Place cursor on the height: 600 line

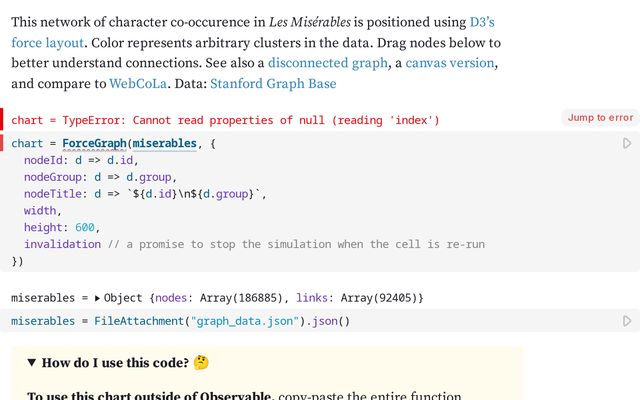click(60, 227)
